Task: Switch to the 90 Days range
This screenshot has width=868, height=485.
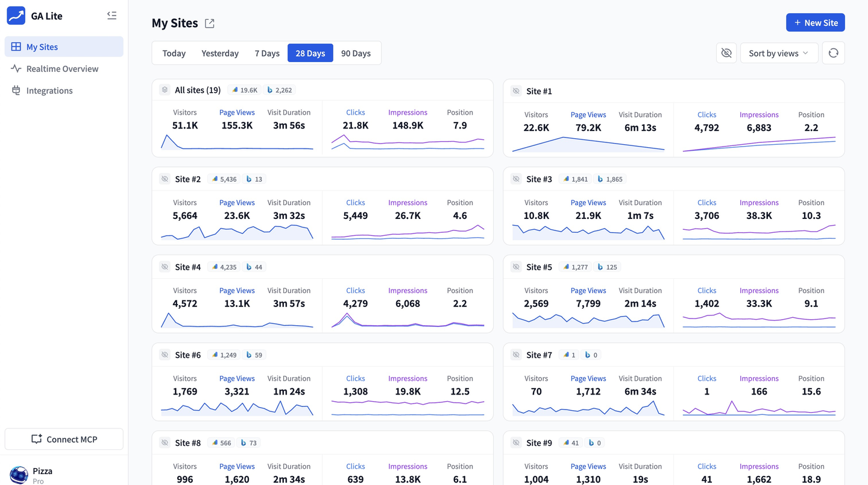Action: point(356,53)
